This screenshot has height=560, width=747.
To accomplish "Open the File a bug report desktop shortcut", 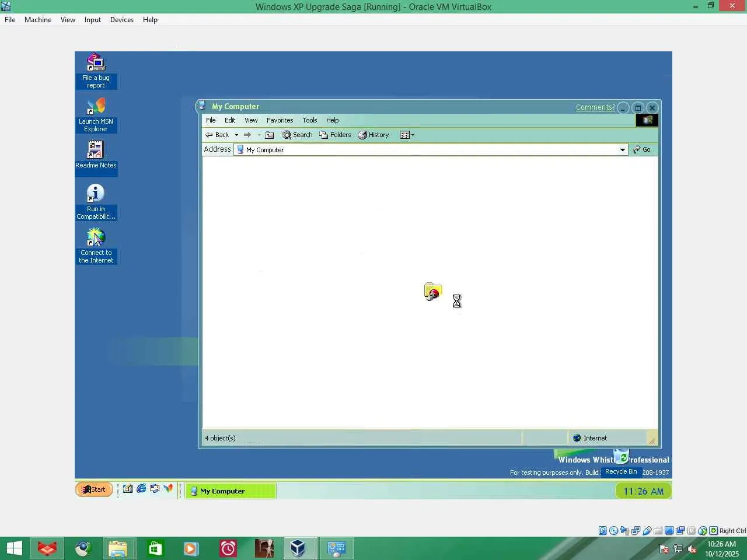I will click(96, 71).
